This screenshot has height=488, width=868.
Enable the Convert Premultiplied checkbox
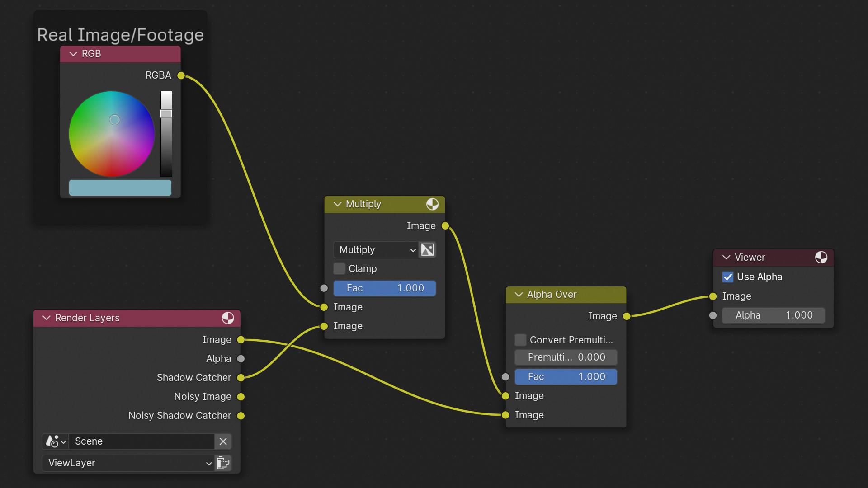tap(520, 340)
